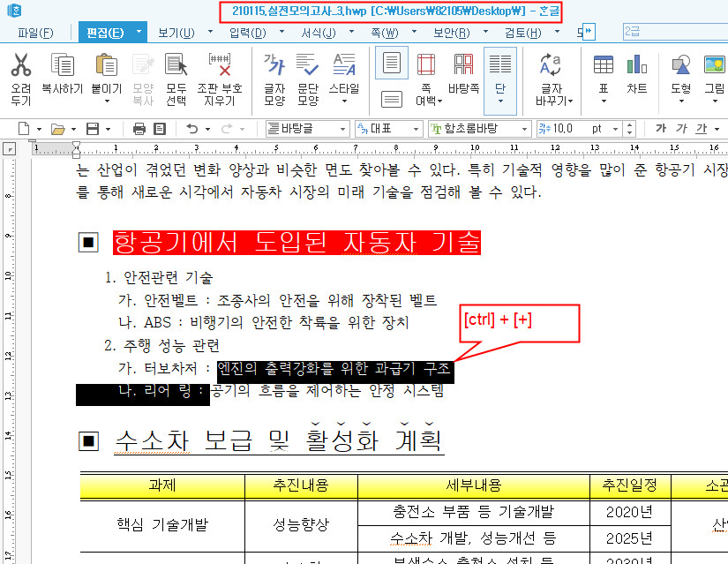The image size is (728, 564).
Task: Click the 붙이기 (paste) clipboard icon
Action: (x=105, y=77)
